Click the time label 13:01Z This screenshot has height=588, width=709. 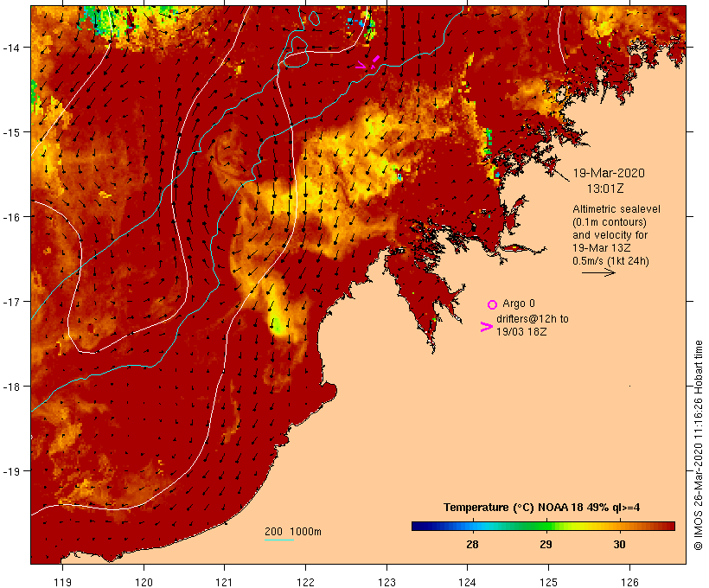click(605, 189)
